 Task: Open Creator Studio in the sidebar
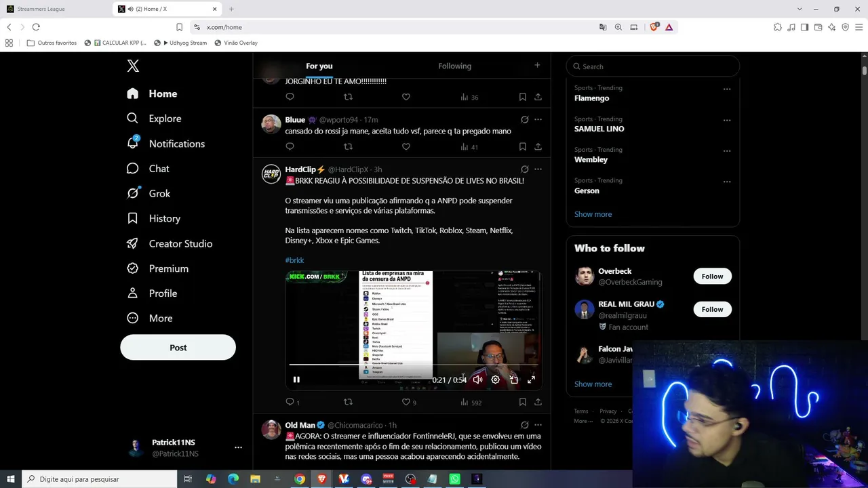(170, 243)
